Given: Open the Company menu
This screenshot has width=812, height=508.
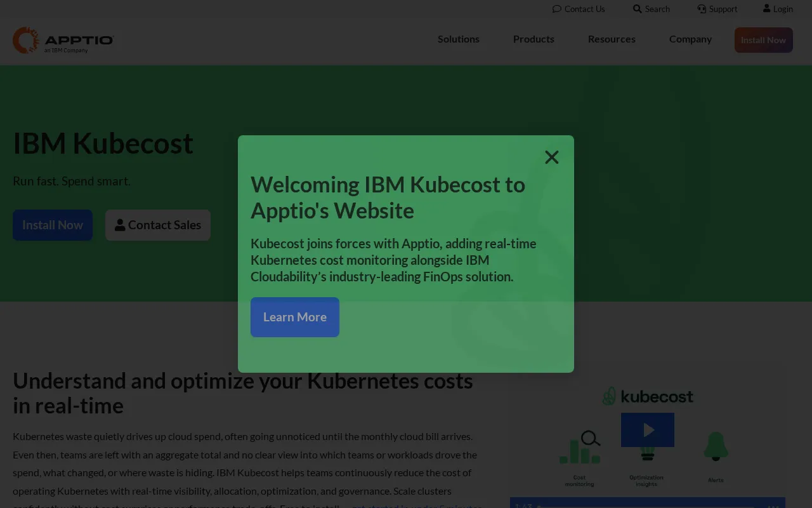Looking at the screenshot, I should pos(690,39).
